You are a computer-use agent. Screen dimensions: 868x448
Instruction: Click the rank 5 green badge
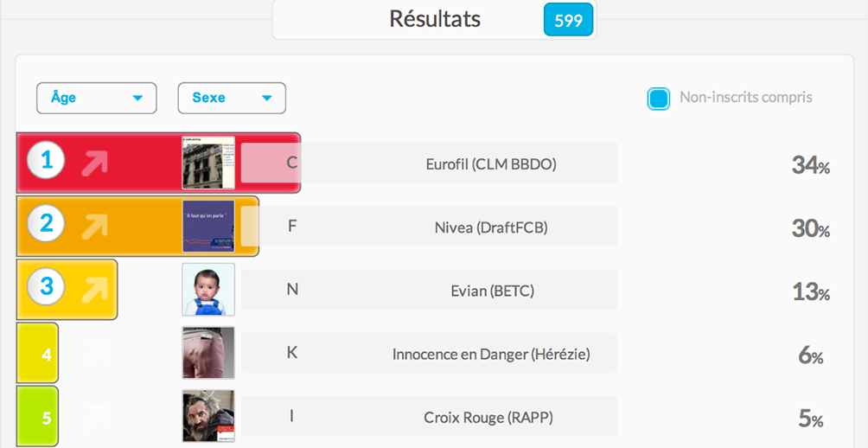38,417
